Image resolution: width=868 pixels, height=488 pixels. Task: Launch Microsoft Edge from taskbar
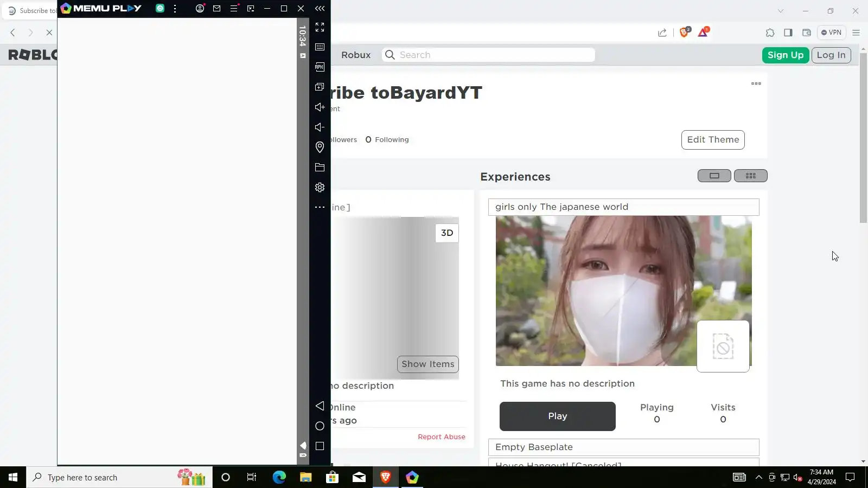pyautogui.click(x=279, y=477)
